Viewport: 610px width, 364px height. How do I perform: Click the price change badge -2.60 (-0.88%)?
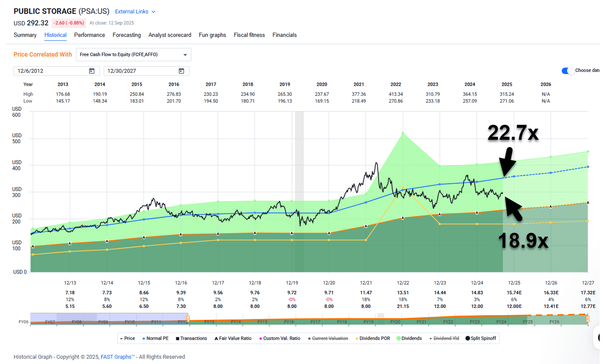pyautogui.click(x=69, y=23)
